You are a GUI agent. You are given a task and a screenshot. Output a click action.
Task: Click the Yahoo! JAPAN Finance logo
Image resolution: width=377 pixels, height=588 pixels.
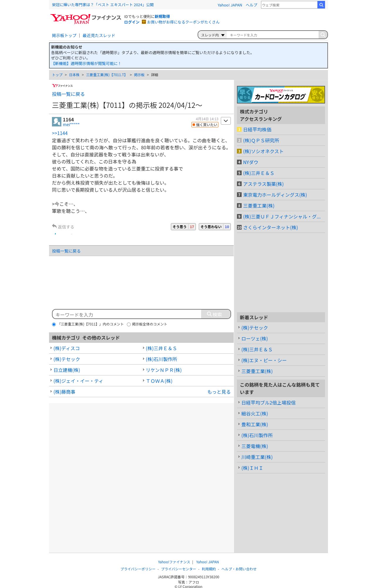(85, 19)
